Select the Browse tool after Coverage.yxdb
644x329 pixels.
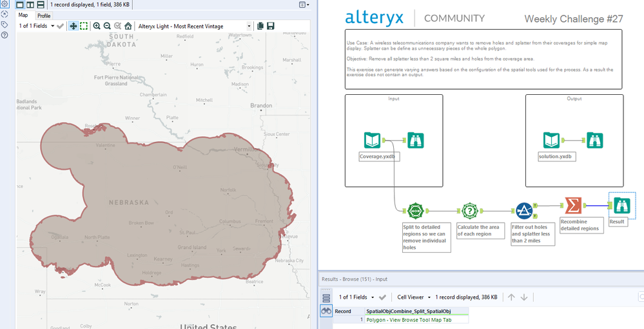tap(415, 140)
